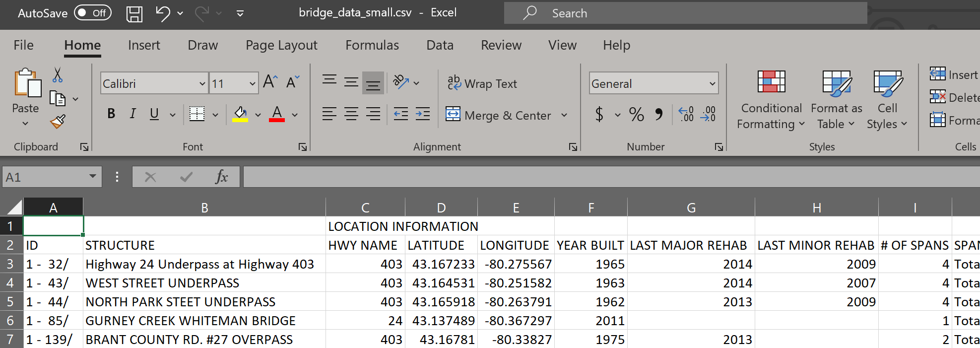980x348 pixels.
Task: Click Increase Decimal icon
Action: coord(686,114)
